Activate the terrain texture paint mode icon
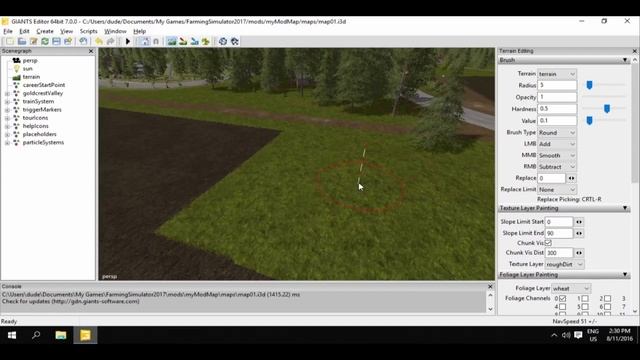 183,41
